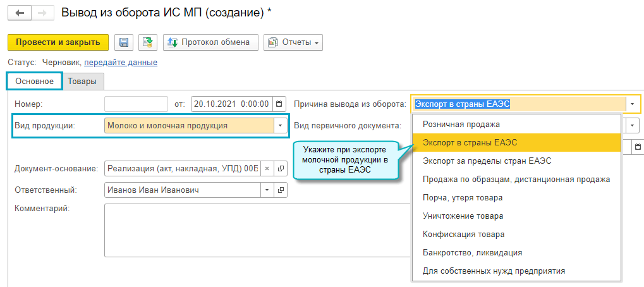Open the linked Документ-основание document
This screenshot has height=287, width=644.
281,168
